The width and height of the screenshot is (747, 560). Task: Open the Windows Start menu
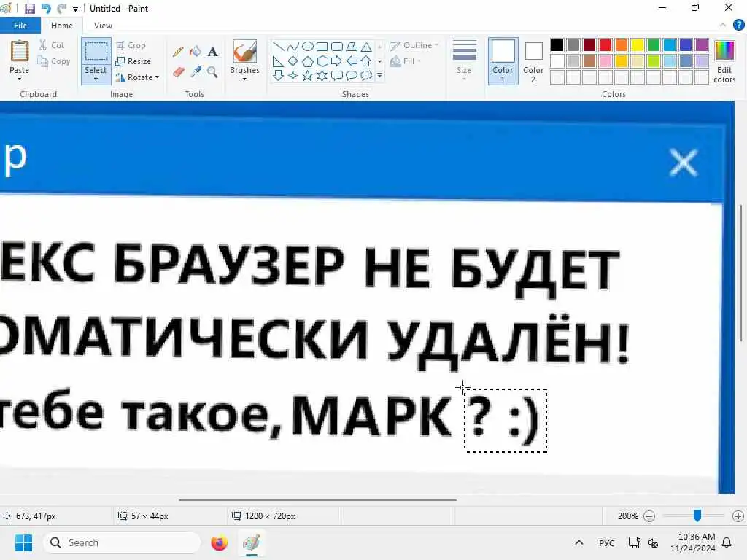(23, 542)
